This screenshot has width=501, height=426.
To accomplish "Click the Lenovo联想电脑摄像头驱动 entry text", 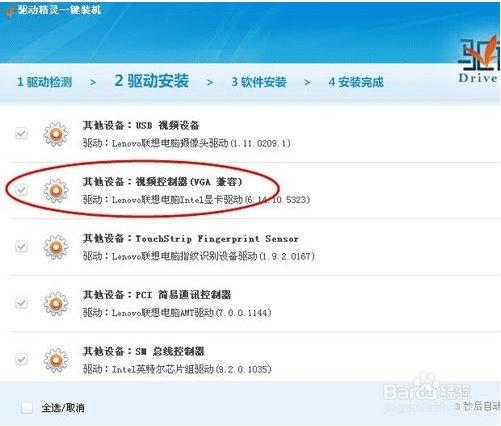I will click(x=187, y=143).
